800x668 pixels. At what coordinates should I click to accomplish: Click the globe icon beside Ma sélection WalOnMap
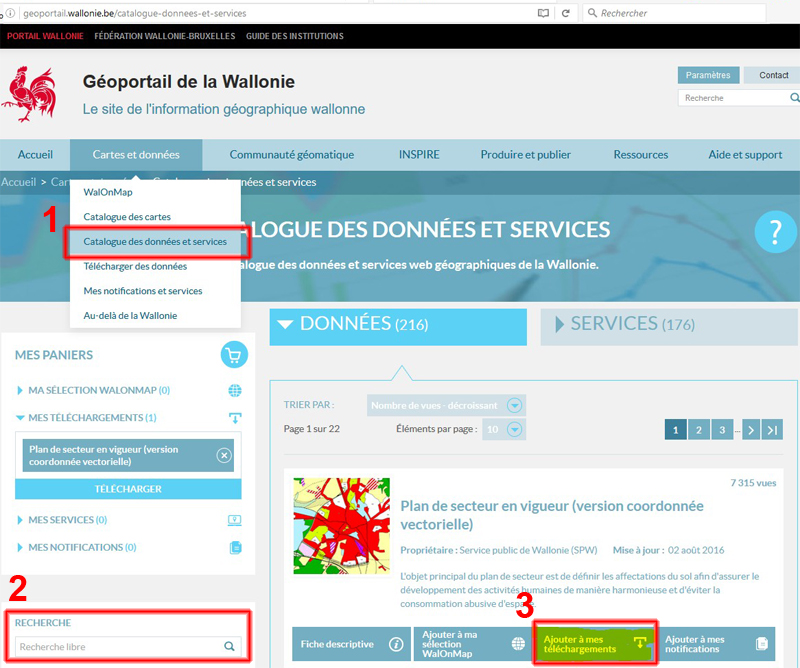(x=235, y=390)
